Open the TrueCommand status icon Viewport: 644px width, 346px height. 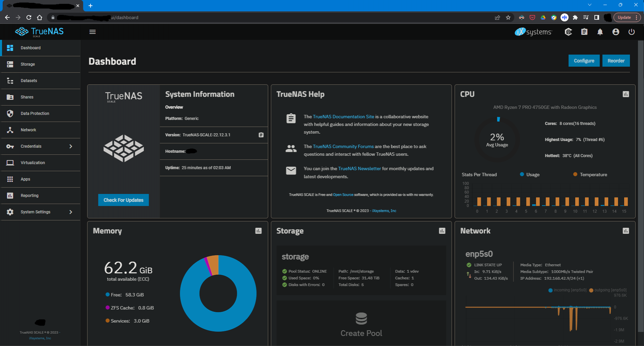(x=568, y=32)
